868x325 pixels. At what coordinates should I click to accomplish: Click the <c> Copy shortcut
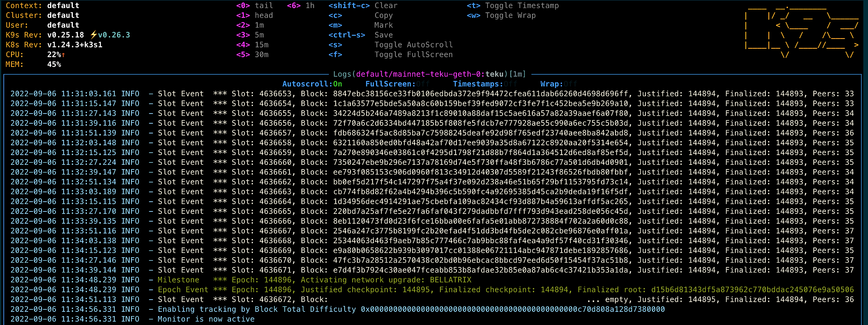[x=361, y=15]
